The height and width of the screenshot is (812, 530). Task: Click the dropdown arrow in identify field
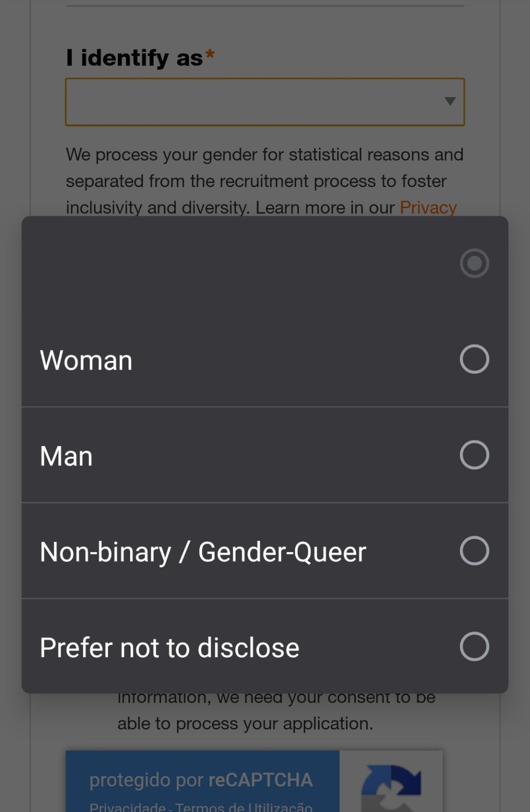[450, 102]
